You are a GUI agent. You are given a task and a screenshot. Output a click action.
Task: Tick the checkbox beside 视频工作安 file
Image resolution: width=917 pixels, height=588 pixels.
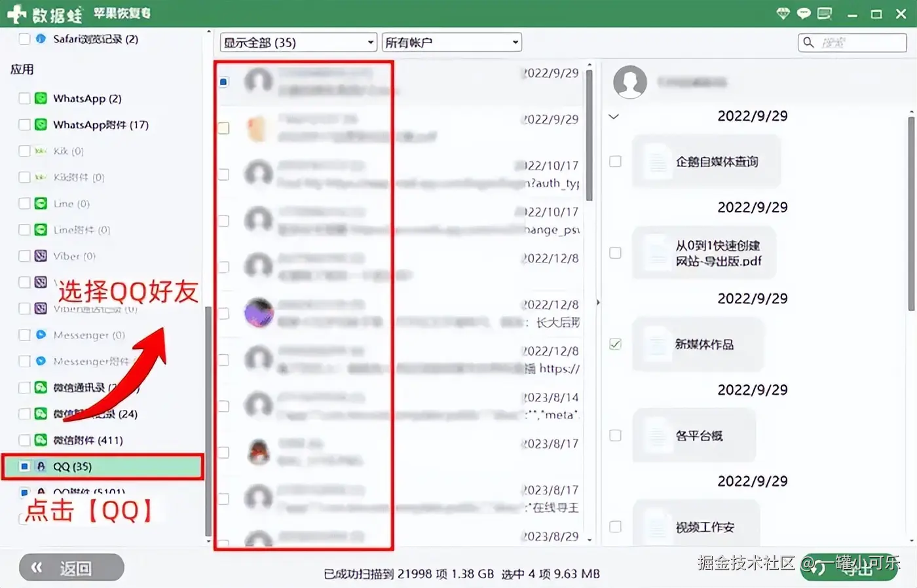pyautogui.click(x=615, y=526)
